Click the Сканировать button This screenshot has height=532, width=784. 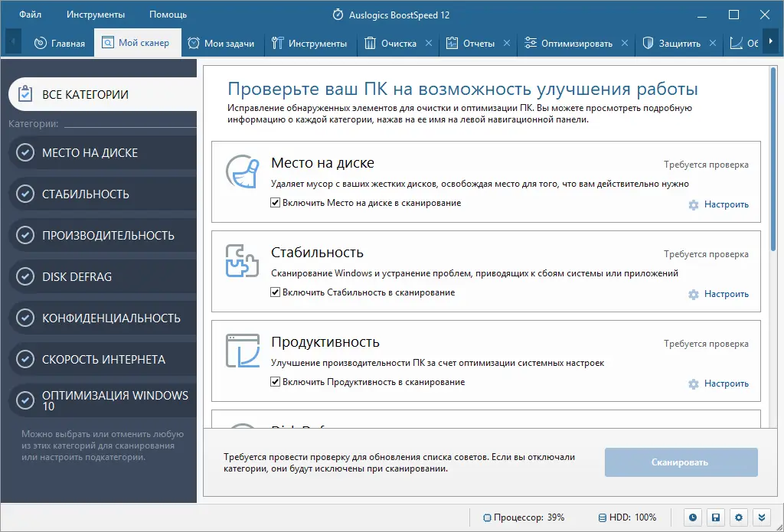pyautogui.click(x=681, y=462)
